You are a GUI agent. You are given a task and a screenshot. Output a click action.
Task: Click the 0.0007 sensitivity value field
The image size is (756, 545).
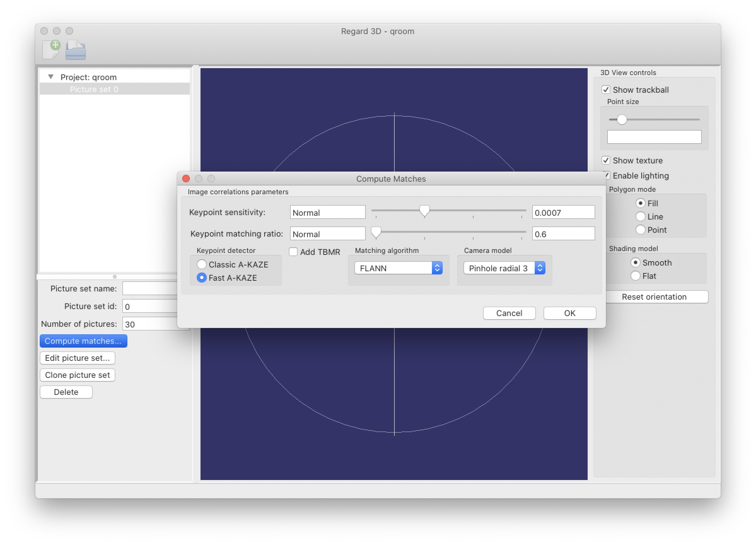563,213
